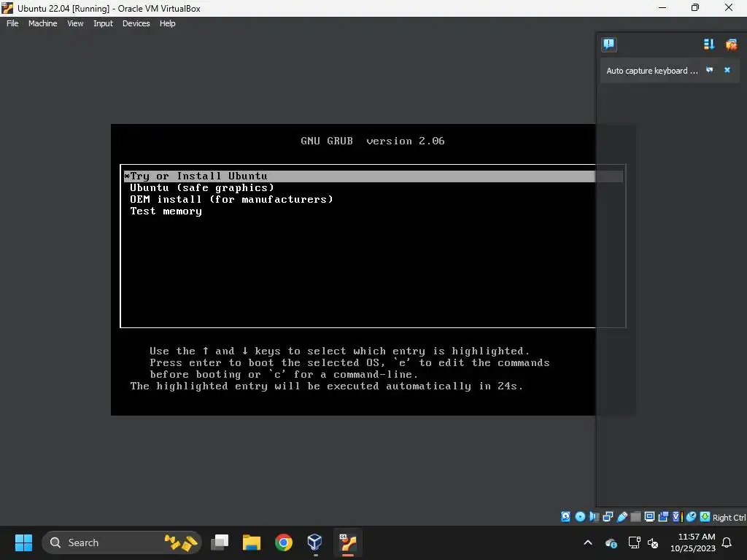The image size is (747, 560).
Task: Click the running Ubuntu VM taskbar icon
Action: coord(348,542)
